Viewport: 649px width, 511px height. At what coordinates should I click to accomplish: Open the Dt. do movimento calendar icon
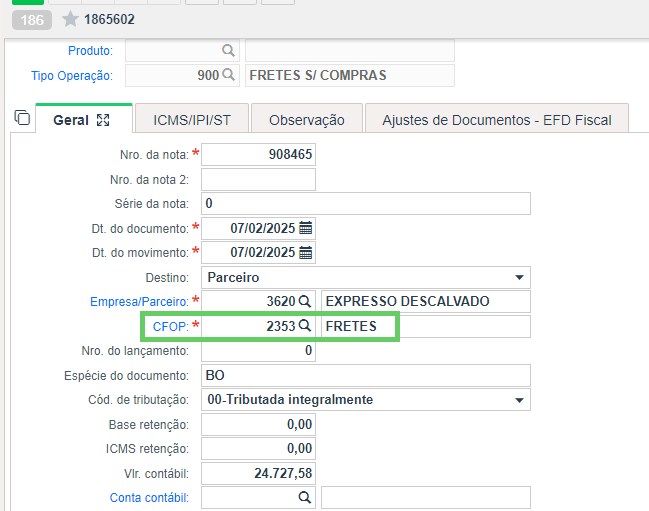click(x=305, y=252)
